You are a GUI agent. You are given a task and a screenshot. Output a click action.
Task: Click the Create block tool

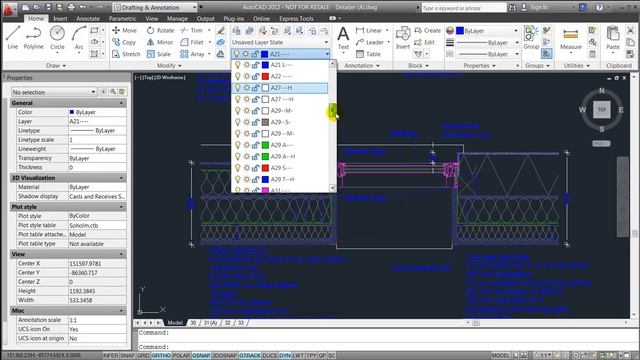(427, 30)
